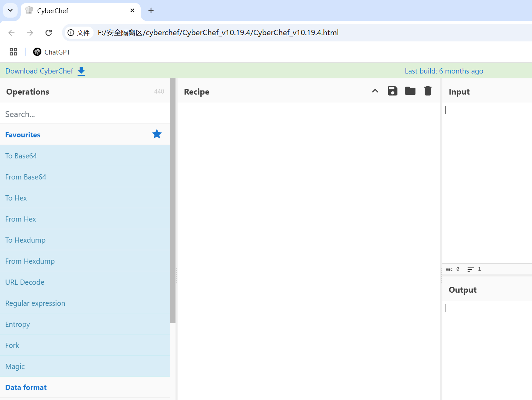Click the Save recipe floppy disk icon
Image resolution: width=532 pixels, height=400 pixels.
coord(392,91)
